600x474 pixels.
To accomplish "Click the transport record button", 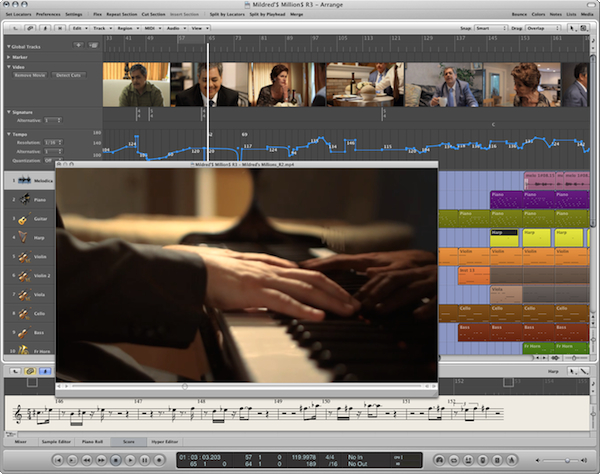I will (159, 460).
